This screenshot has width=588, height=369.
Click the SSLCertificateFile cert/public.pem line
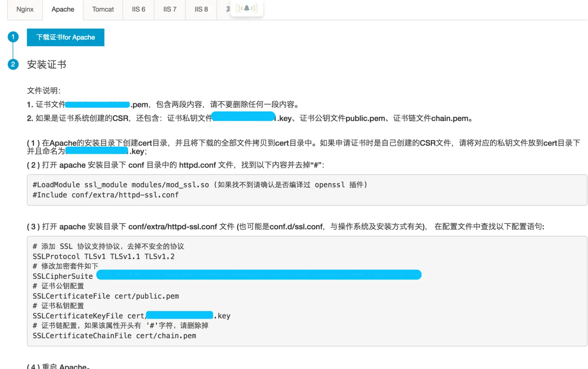point(106,296)
